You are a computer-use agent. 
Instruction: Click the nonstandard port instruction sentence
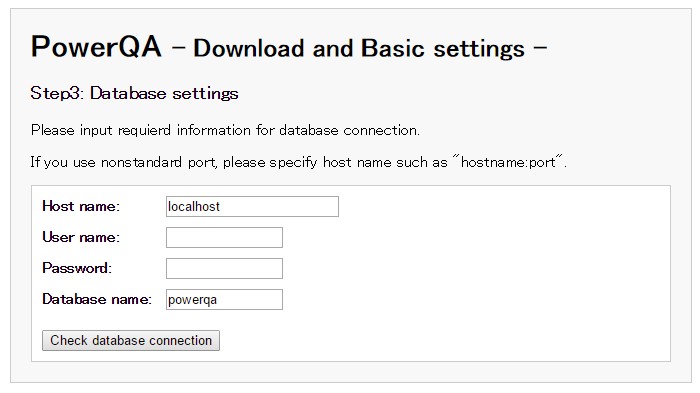pos(299,162)
